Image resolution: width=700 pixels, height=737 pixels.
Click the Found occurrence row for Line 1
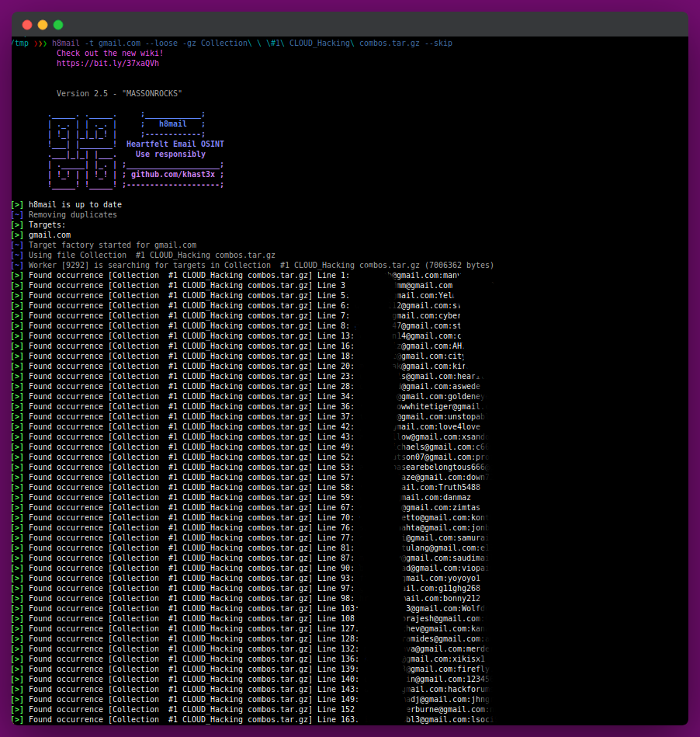236,276
